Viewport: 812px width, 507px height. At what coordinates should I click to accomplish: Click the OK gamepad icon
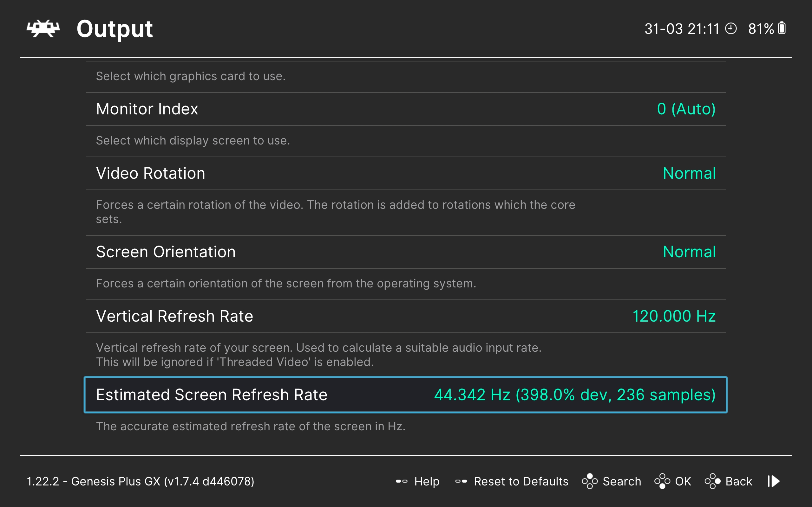coord(662,481)
